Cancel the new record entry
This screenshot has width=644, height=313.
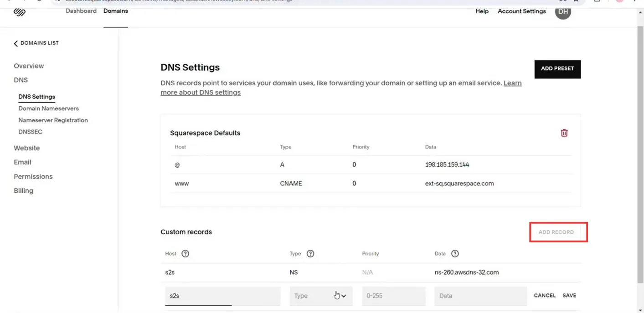[545, 296]
